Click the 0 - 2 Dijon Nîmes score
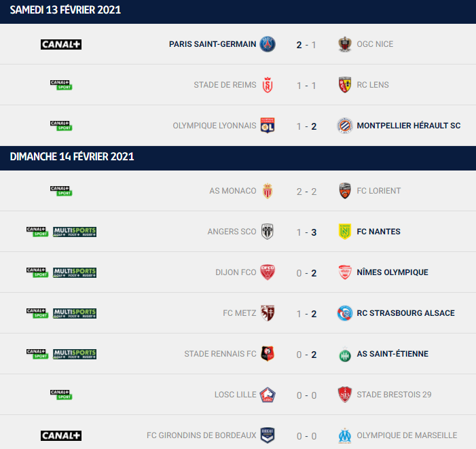476x449 pixels. [306, 273]
